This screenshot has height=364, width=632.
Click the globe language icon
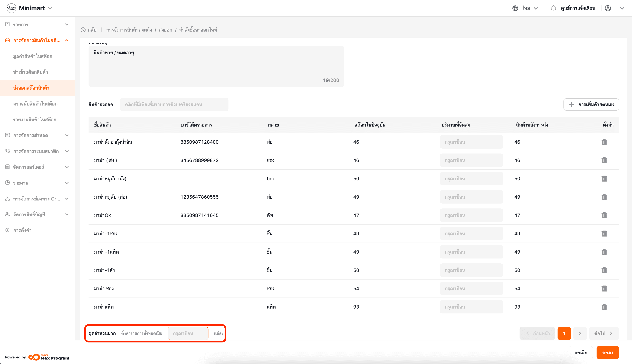pos(515,8)
